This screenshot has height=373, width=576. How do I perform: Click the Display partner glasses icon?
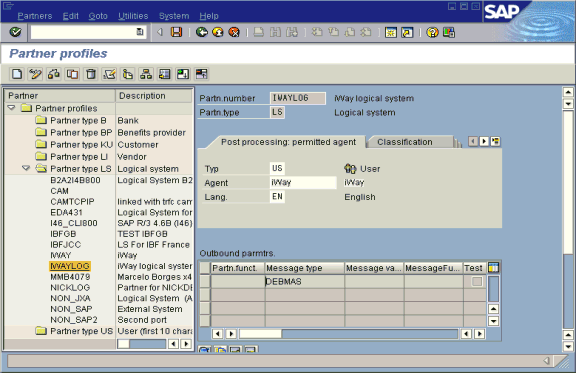click(54, 74)
